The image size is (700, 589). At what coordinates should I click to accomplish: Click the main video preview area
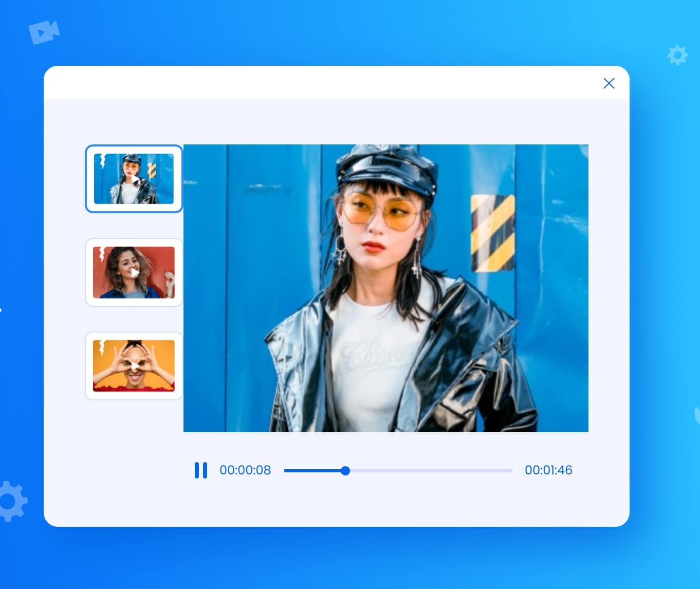coord(385,288)
